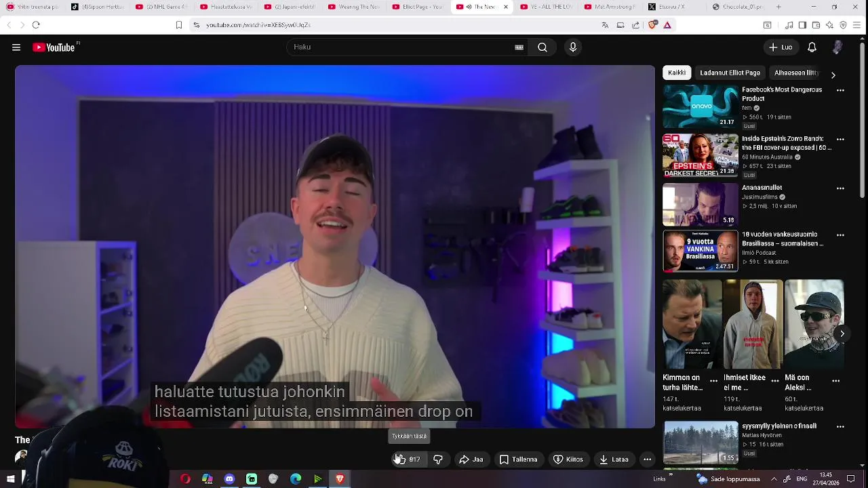
Task: Open options for Ananasmullat video
Action: 840,188
